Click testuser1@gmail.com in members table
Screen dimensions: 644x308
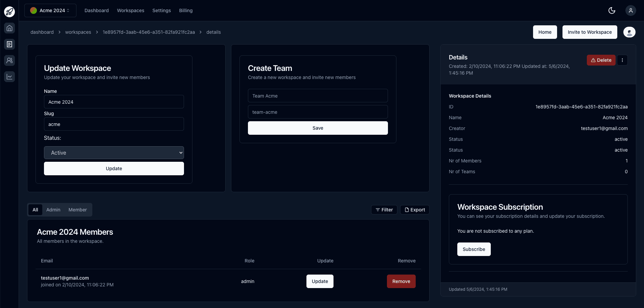pyautogui.click(x=65, y=278)
